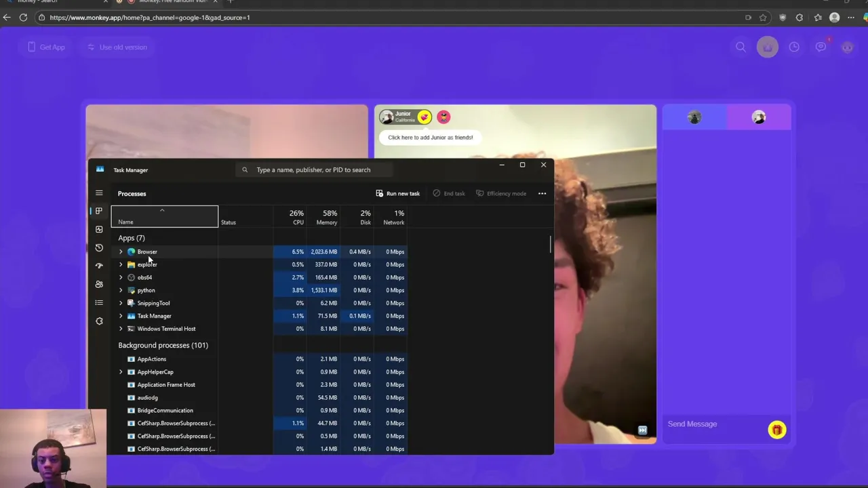Click Use old version button
Screen dimensions: 868x488
pyautogui.click(x=117, y=47)
